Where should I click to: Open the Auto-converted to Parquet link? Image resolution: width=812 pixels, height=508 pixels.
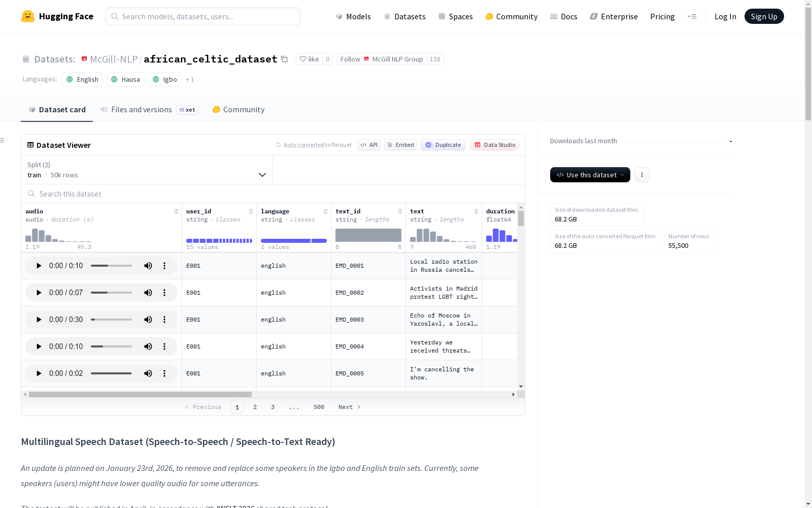(x=317, y=145)
